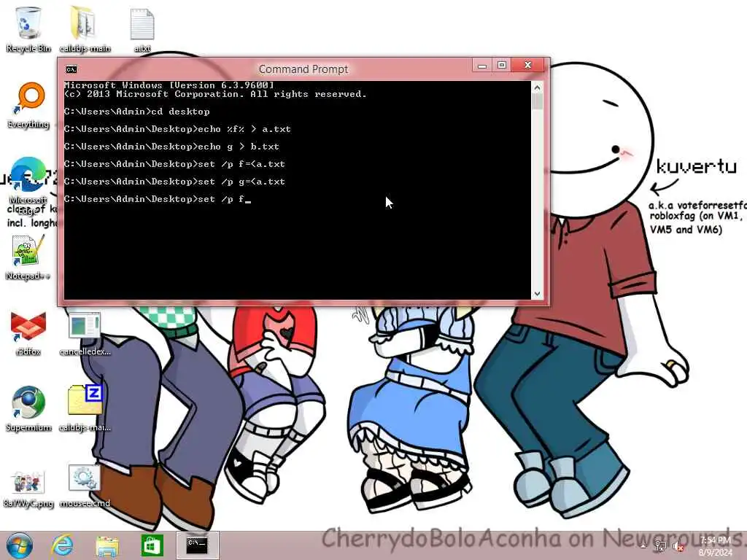This screenshot has width=747, height=560.
Task: Open File Explorer from the taskbar
Action: 107,545
